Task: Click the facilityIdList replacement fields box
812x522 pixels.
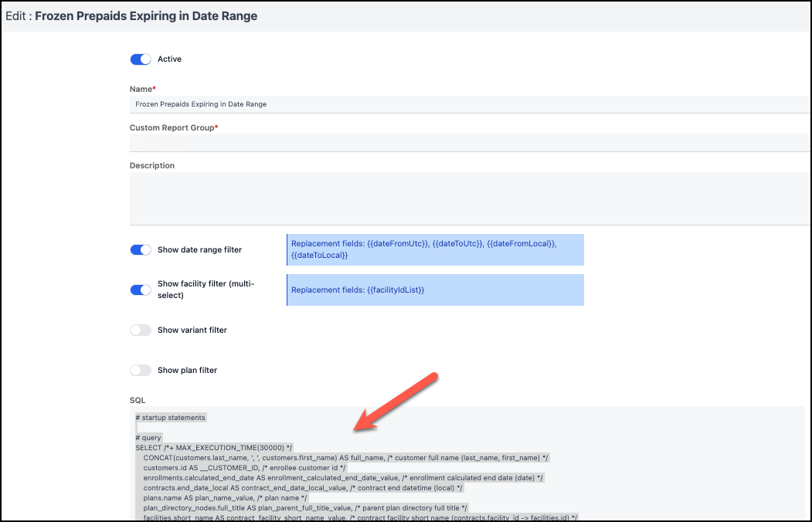Action: [435, 290]
